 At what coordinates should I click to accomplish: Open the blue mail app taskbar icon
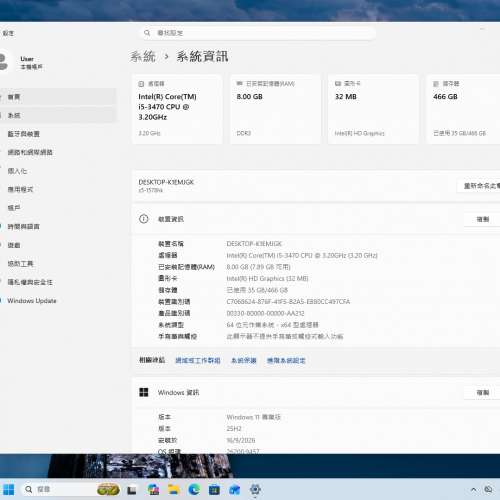pos(235,489)
